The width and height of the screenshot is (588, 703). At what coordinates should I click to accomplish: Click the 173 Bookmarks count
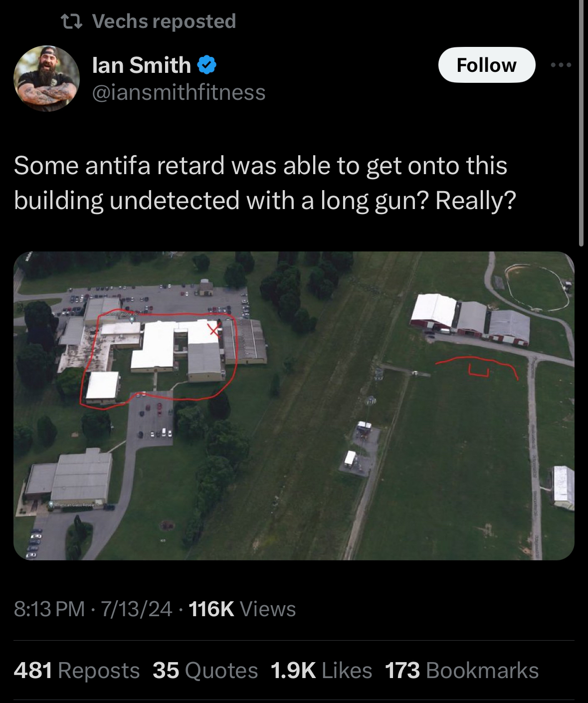[462, 671]
